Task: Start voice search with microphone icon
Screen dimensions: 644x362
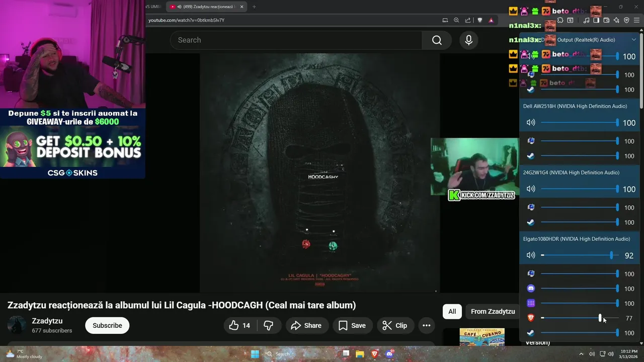Action: click(x=468, y=40)
